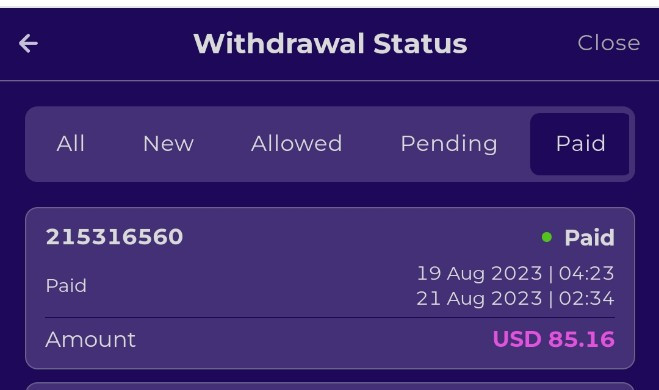Click the header separator line
Screen dimensions: 659x390
point(330,80)
